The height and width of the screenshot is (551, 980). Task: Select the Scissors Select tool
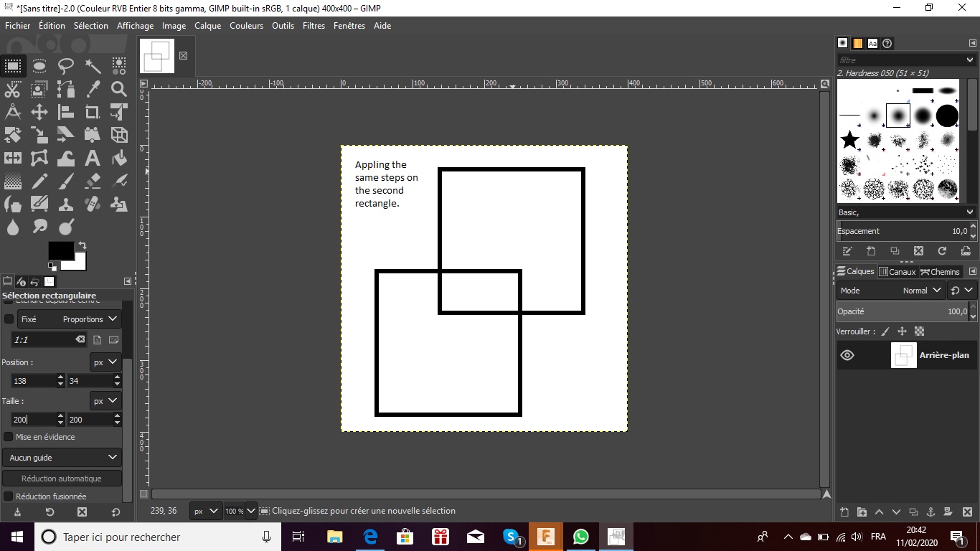pos(13,89)
